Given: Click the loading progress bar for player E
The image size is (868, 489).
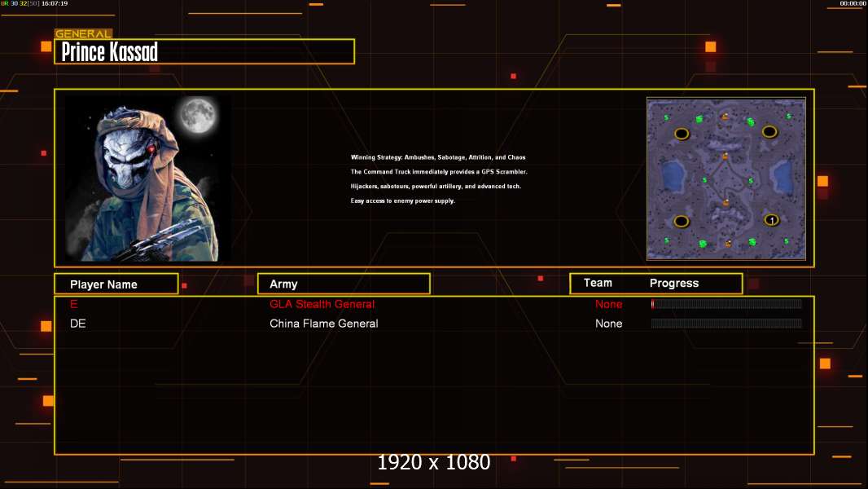Looking at the screenshot, I should click(726, 303).
